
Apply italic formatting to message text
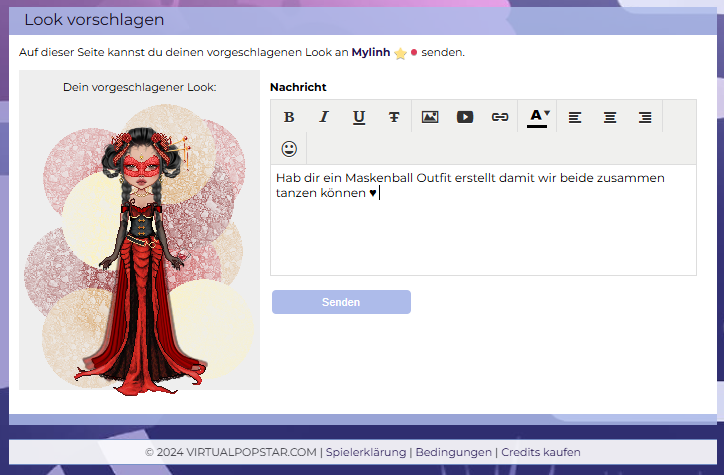(324, 117)
